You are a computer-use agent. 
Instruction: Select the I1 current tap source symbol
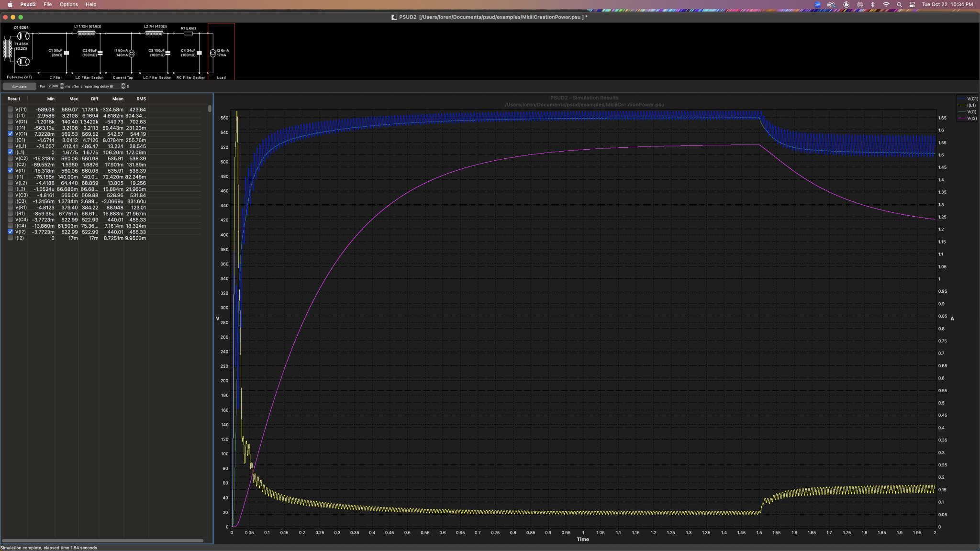click(x=132, y=53)
